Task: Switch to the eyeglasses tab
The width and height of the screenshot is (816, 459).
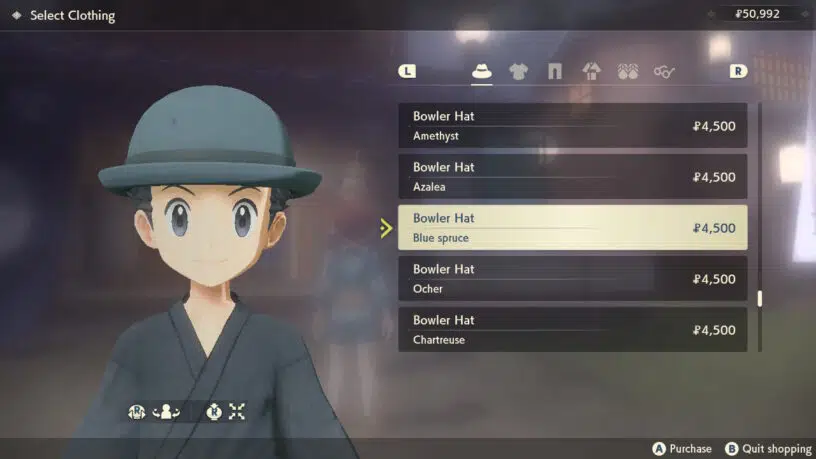Action: click(x=664, y=71)
